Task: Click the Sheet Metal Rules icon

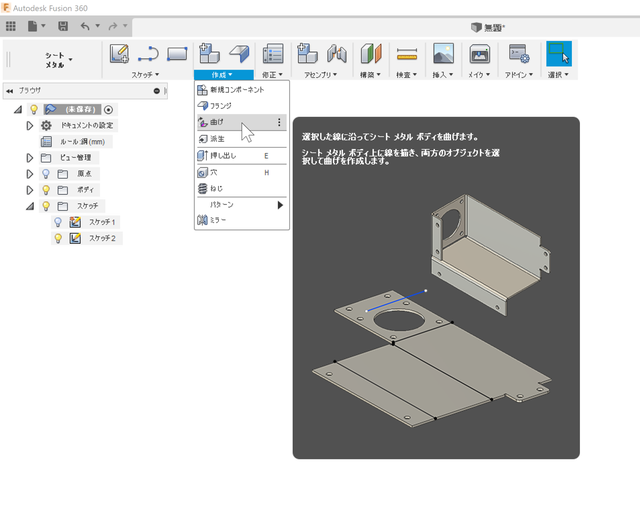Action: [x=273, y=53]
